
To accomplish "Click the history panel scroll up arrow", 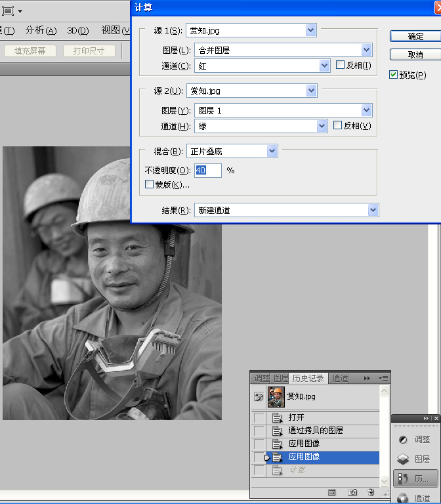I will pyautogui.click(x=384, y=391).
